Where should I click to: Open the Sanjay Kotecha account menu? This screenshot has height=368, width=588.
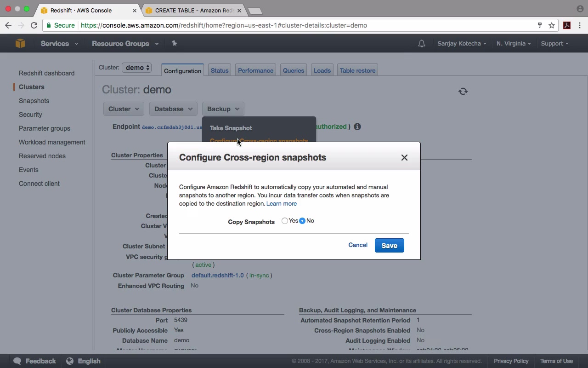(462, 44)
